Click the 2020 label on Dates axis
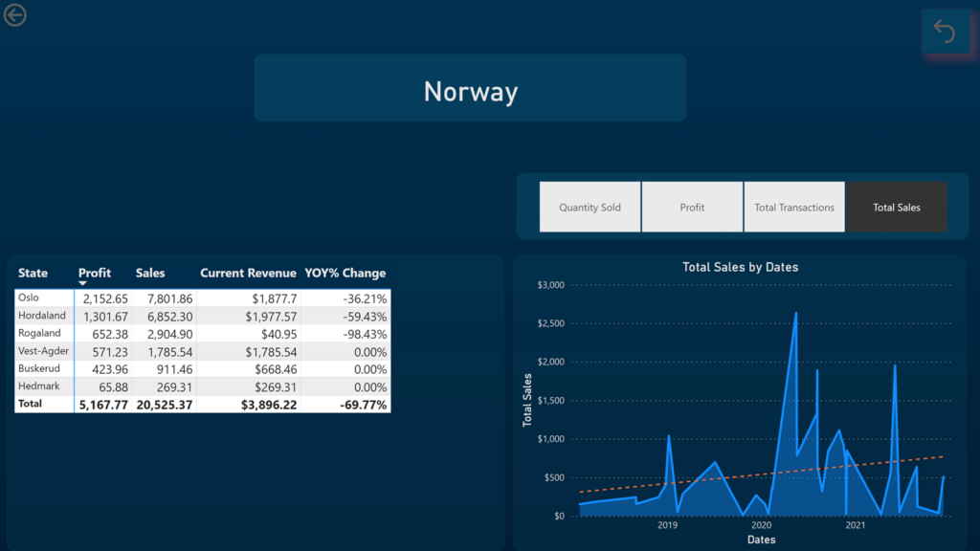 click(x=761, y=525)
